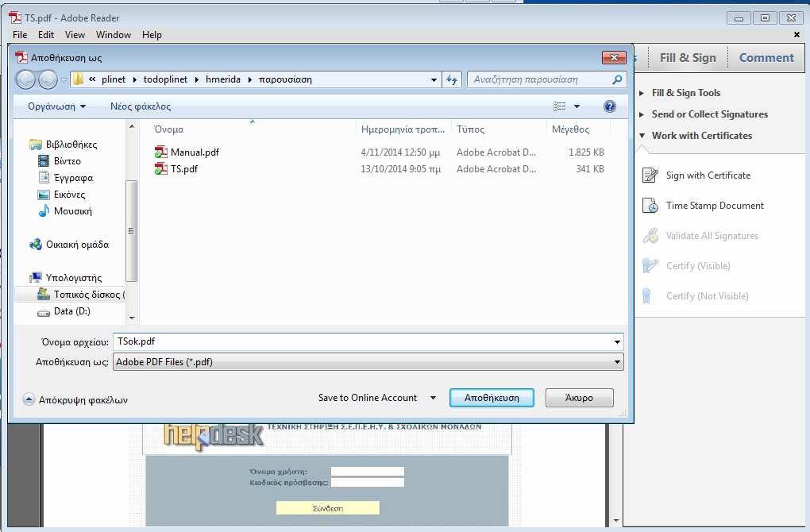
Task: Click the Όνομα χρήστη field in document
Action: [x=368, y=471]
